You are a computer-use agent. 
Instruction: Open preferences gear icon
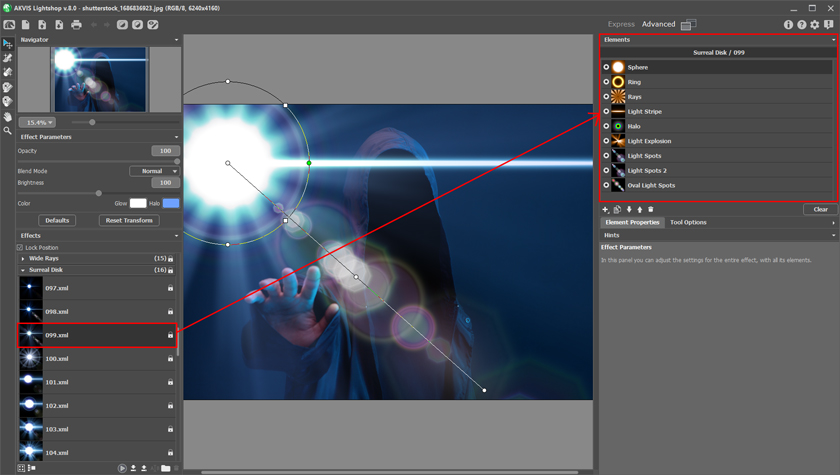(x=815, y=25)
